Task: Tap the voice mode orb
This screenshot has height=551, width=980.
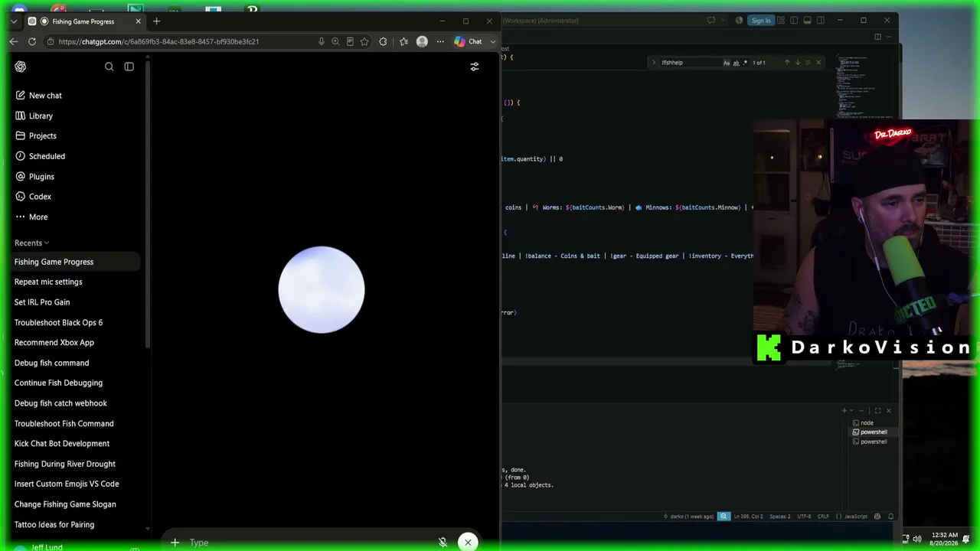Action: [x=322, y=289]
